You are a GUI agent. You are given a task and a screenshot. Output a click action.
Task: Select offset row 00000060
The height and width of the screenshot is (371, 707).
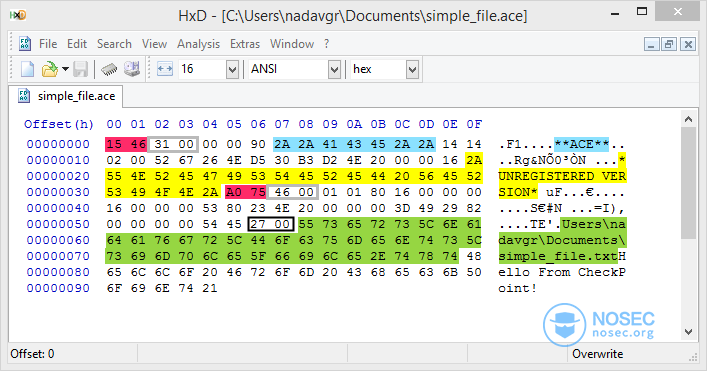(58, 240)
